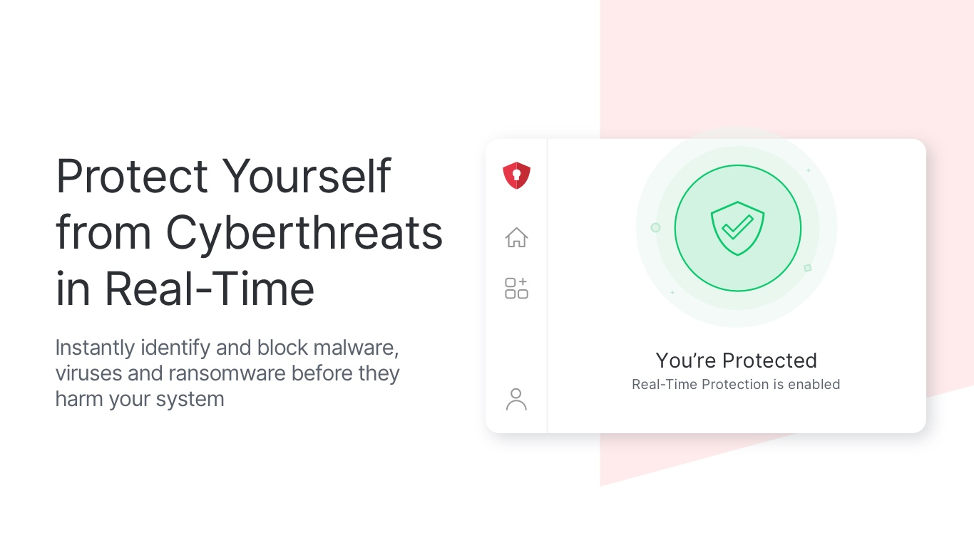Click the red shield keyhole logo
The width and height of the screenshot is (974, 560).
click(x=516, y=175)
